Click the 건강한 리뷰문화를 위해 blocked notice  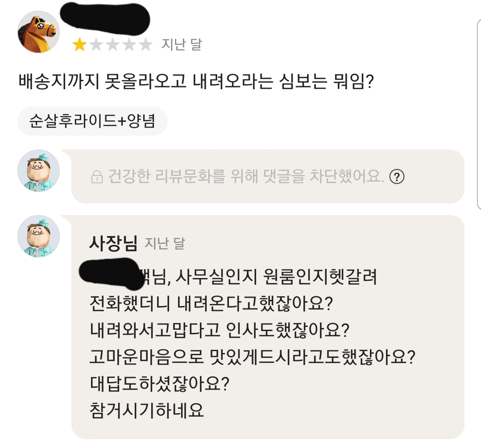click(x=245, y=177)
